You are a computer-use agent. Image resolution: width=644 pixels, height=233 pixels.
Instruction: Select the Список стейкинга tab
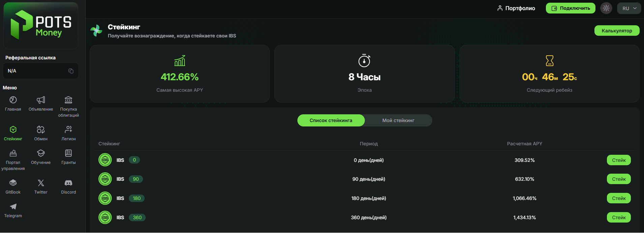[x=331, y=120]
